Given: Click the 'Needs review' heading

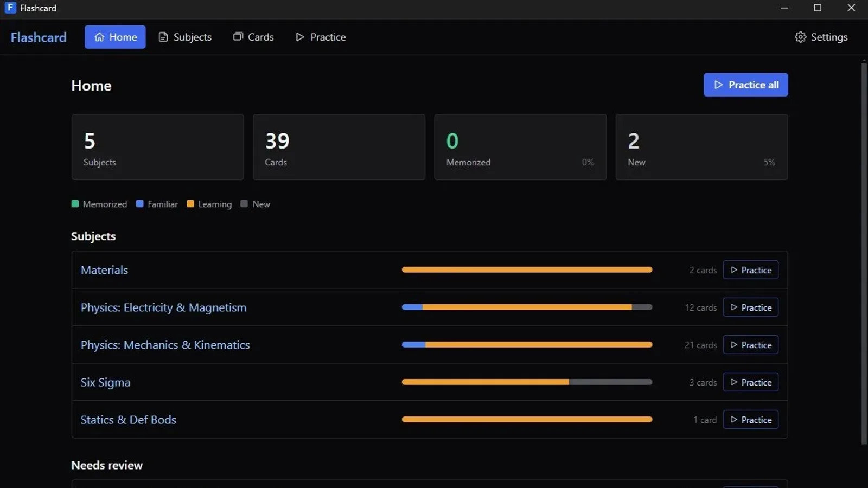Looking at the screenshot, I should click(107, 465).
